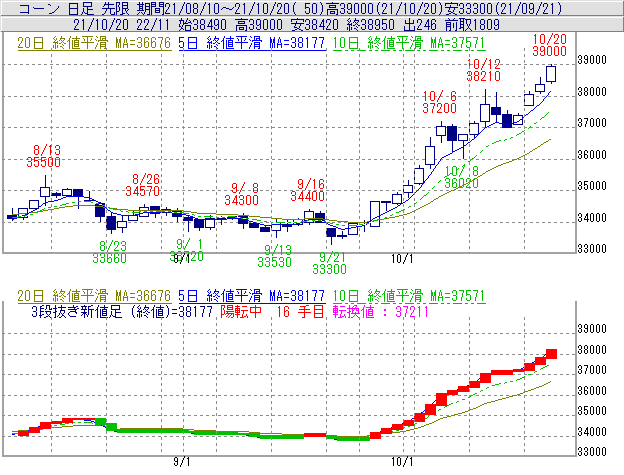The height and width of the screenshot is (475, 624).
Task: Click the tall white candlestick under 10/12 label
Action: click(x=485, y=113)
